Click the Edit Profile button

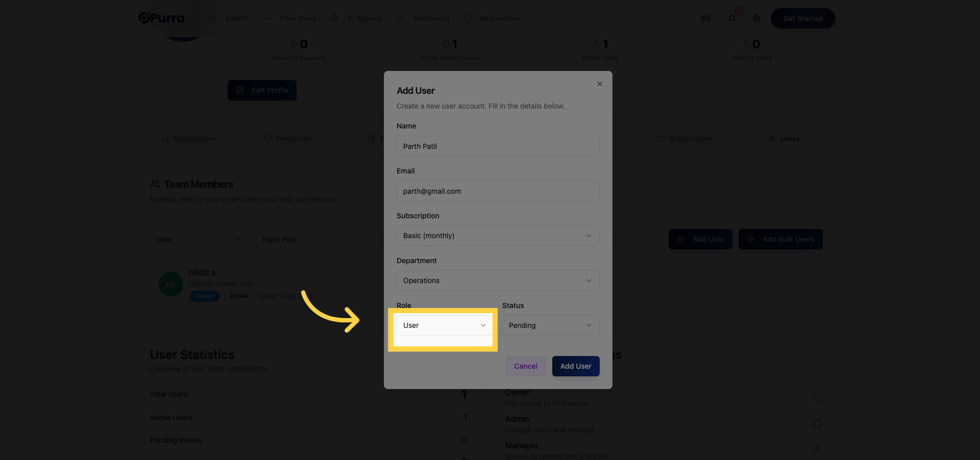[262, 90]
